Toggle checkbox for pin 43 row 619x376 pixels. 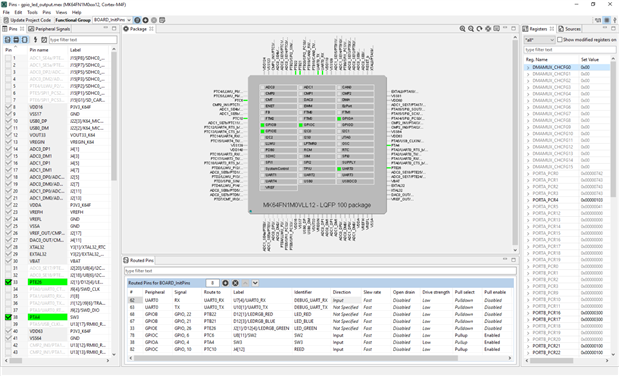point(8,352)
